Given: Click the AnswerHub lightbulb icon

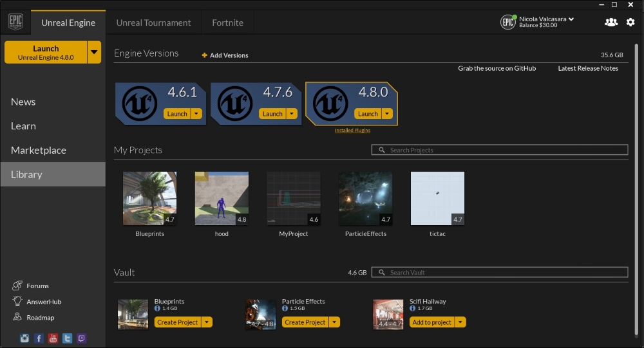Looking at the screenshot, I should point(17,301).
